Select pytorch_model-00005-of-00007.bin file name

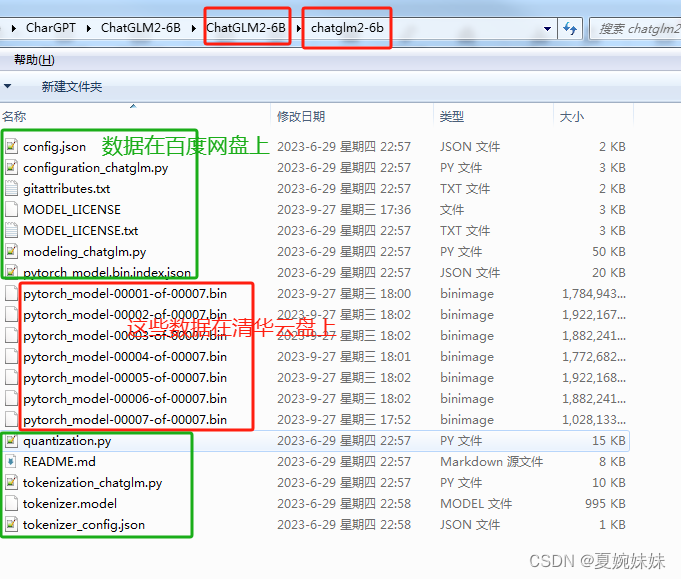tap(125, 378)
